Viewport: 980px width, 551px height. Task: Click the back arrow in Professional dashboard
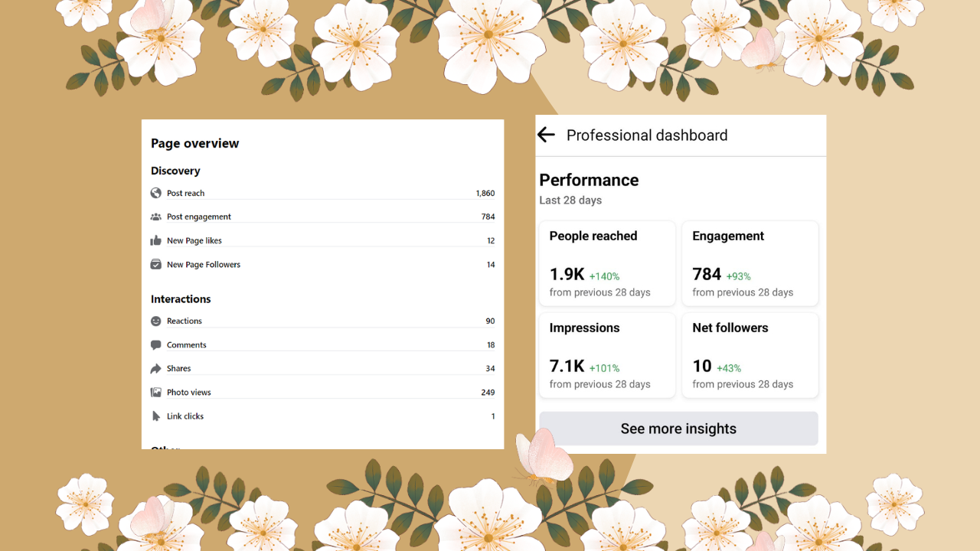coord(546,135)
